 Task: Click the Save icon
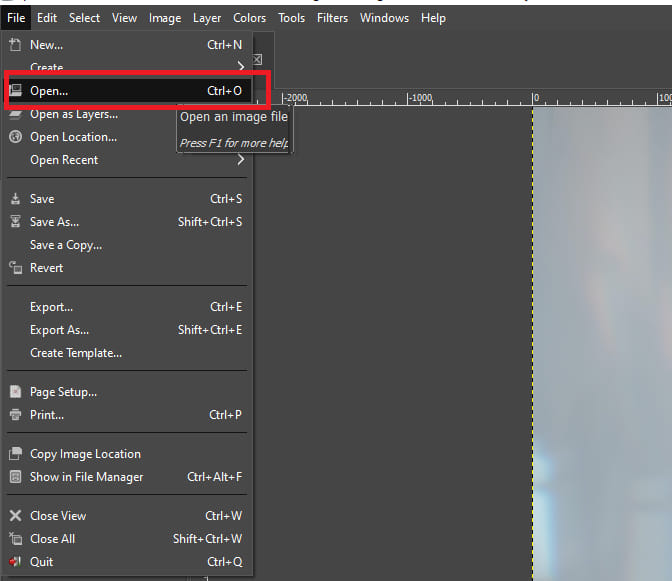pos(15,198)
